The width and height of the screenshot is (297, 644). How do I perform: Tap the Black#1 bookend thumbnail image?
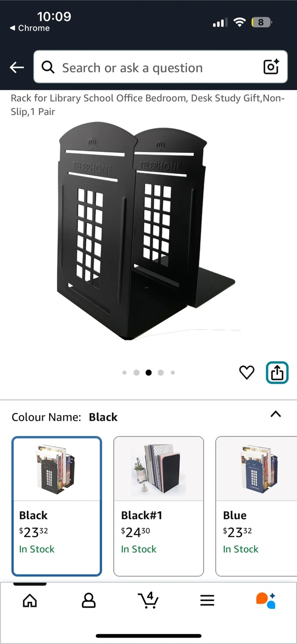pyautogui.click(x=159, y=469)
